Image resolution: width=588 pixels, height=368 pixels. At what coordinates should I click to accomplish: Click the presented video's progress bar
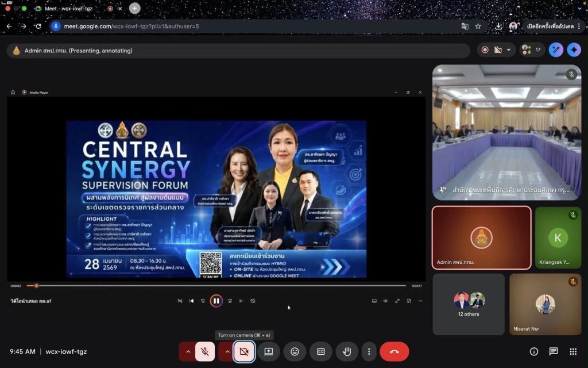tap(218, 286)
